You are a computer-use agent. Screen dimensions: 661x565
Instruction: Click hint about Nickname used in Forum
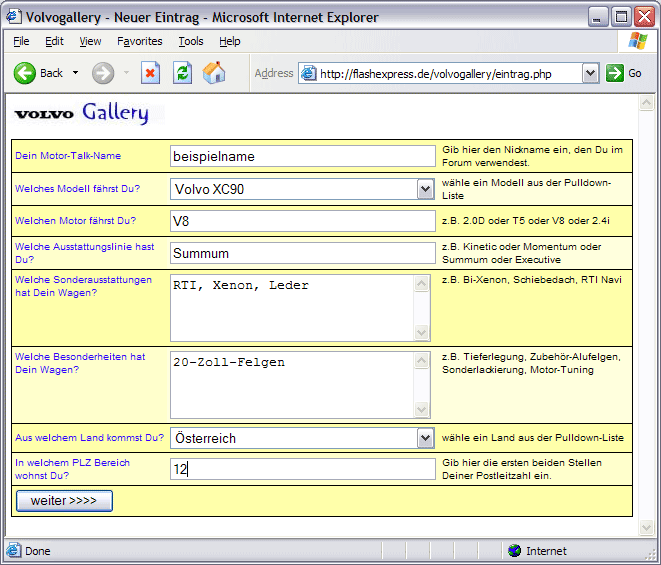532,156
